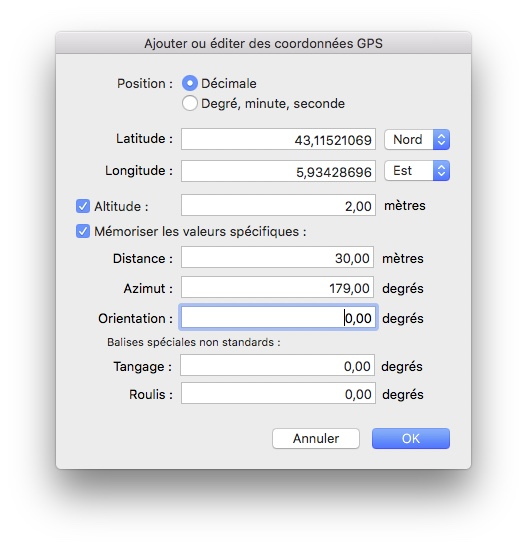Confirm coordinates with OK button
The width and height of the screenshot is (527, 549).
[411, 438]
